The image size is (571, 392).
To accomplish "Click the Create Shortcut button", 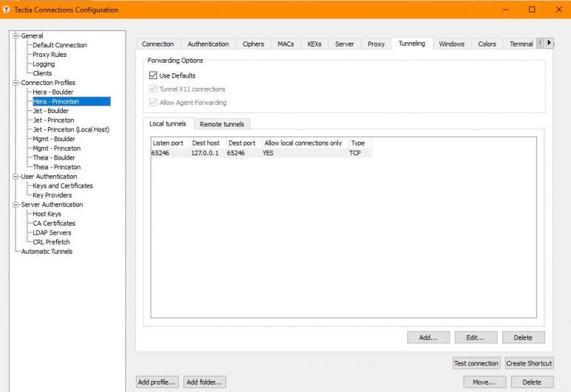I will [529, 363].
